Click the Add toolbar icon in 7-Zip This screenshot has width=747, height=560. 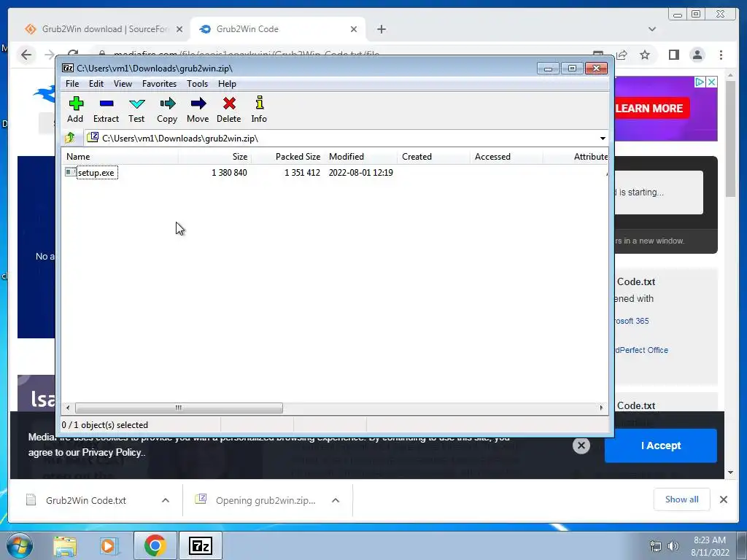click(x=76, y=104)
